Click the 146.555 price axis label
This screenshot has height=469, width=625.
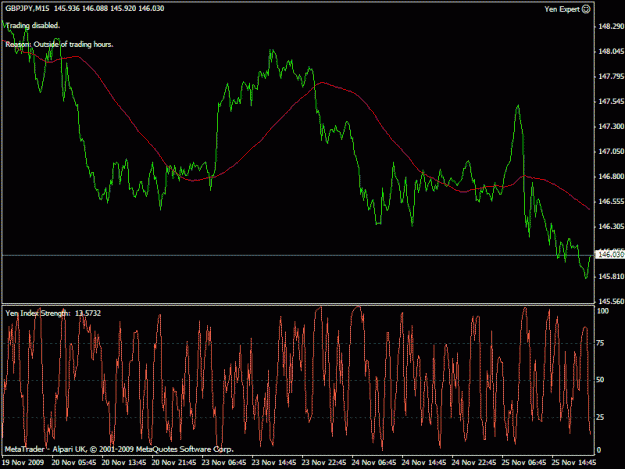[x=611, y=202]
